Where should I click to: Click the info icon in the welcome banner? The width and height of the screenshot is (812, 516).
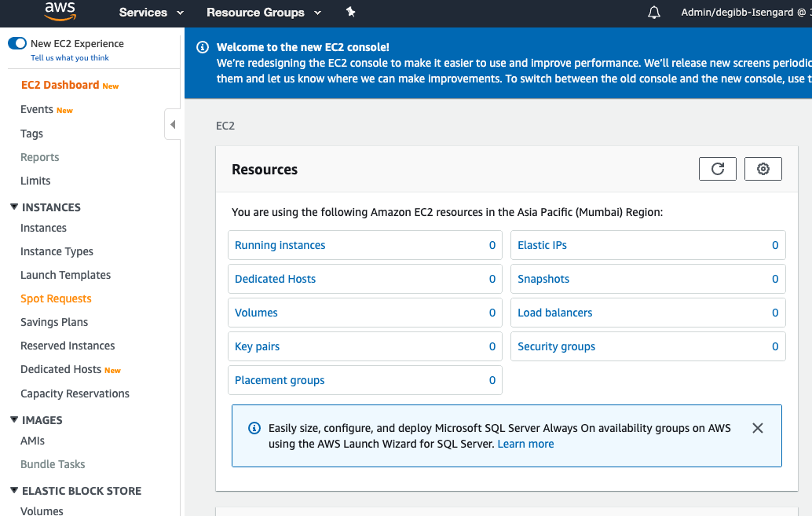[x=204, y=47]
